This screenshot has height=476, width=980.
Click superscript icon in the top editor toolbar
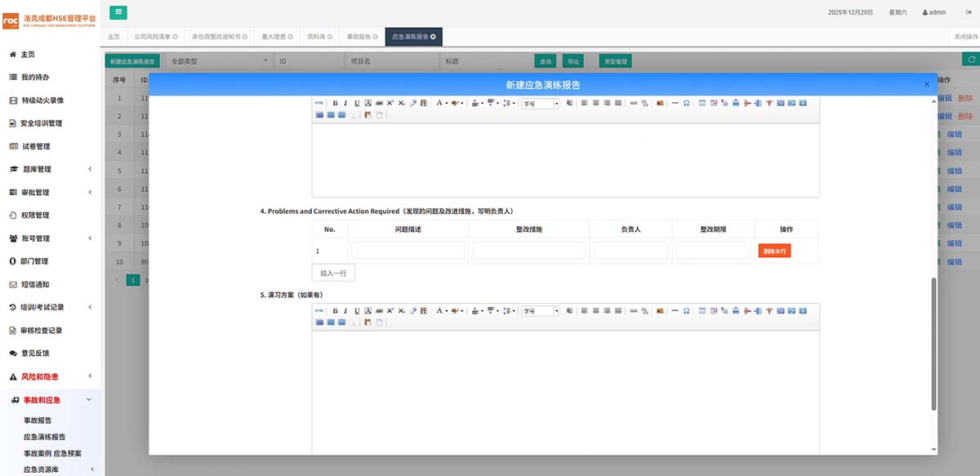[390, 104]
